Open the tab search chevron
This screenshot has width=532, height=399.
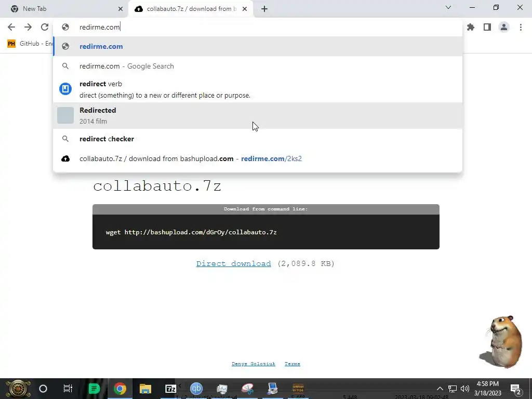pyautogui.click(x=448, y=7)
